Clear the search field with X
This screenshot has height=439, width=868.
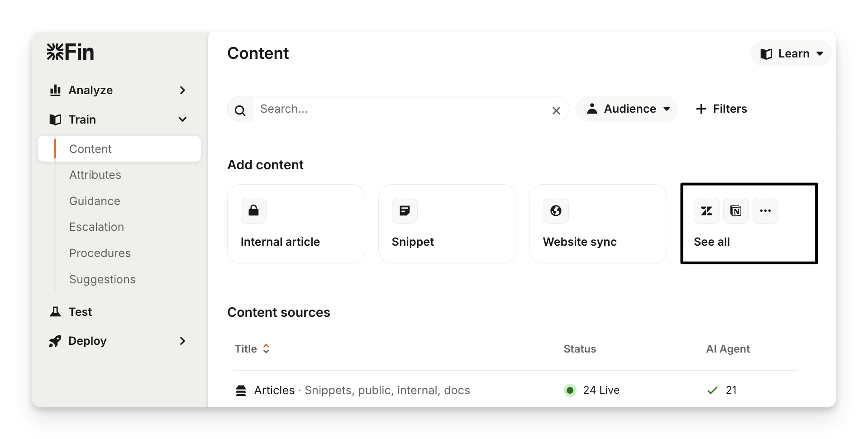tap(556, 110)
